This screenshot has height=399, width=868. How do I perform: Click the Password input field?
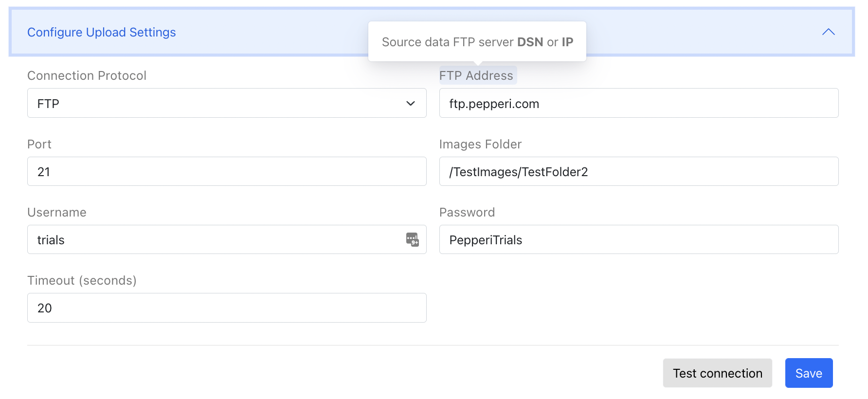point(639,239)
